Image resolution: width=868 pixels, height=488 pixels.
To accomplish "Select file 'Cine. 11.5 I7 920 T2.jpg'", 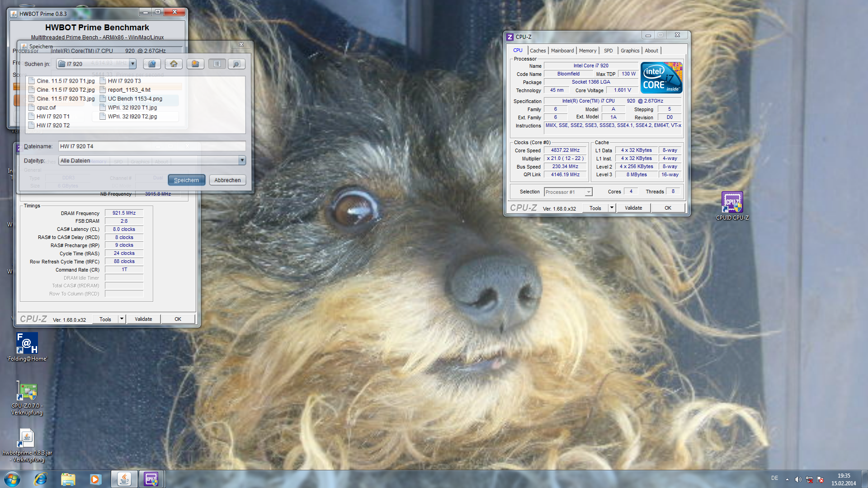I will point(61,90).
